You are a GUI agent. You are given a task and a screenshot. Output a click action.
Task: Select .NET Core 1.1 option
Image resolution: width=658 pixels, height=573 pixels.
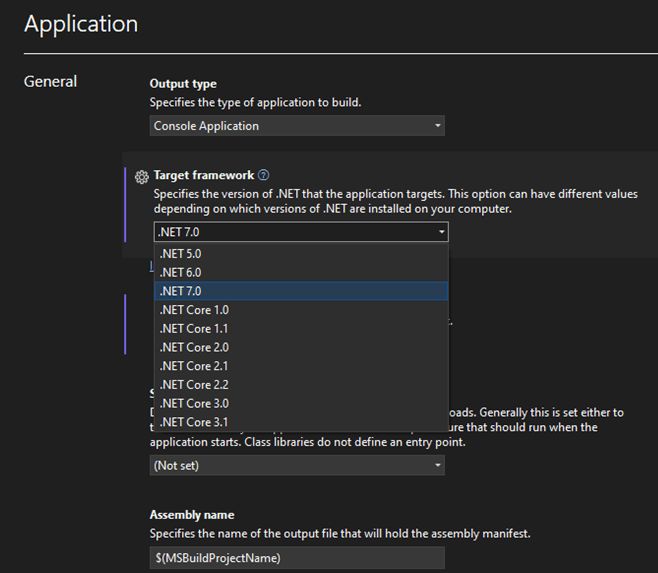301,329
